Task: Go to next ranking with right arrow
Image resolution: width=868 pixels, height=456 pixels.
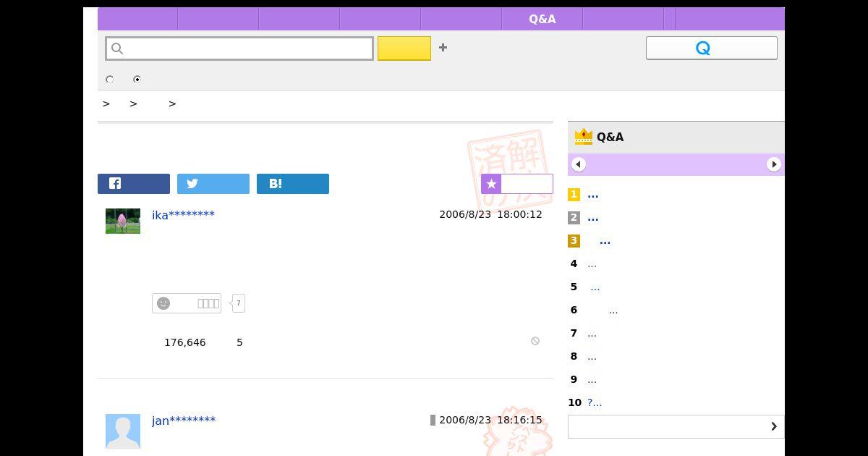Action: pyautogui.click(x=774, y=164)
